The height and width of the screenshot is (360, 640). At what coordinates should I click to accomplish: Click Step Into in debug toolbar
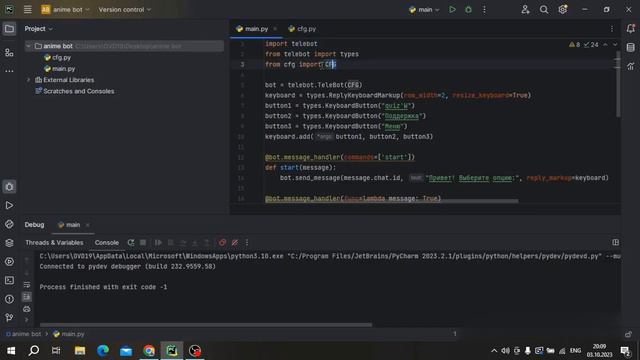click(195, 242)
